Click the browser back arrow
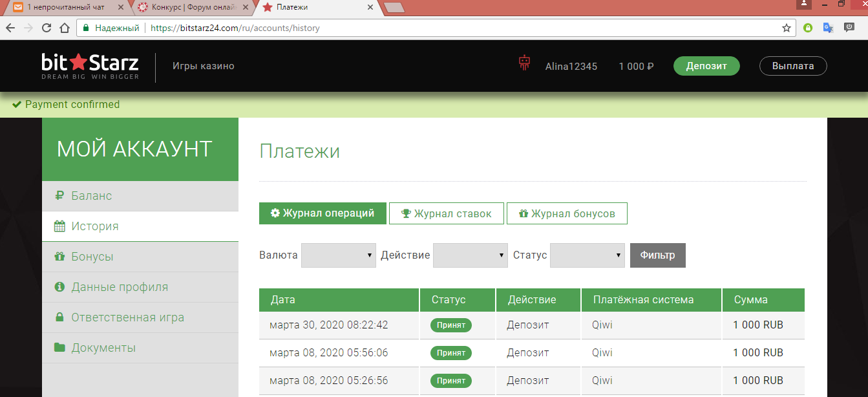The height and width of the screenshot is (397, 868). pyautogui.click(x=11, y=28)
